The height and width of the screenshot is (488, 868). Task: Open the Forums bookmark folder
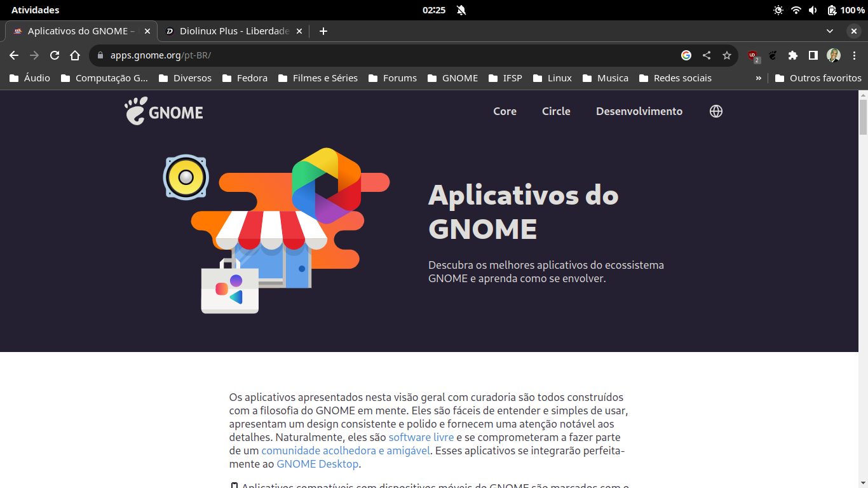point(391,78)
